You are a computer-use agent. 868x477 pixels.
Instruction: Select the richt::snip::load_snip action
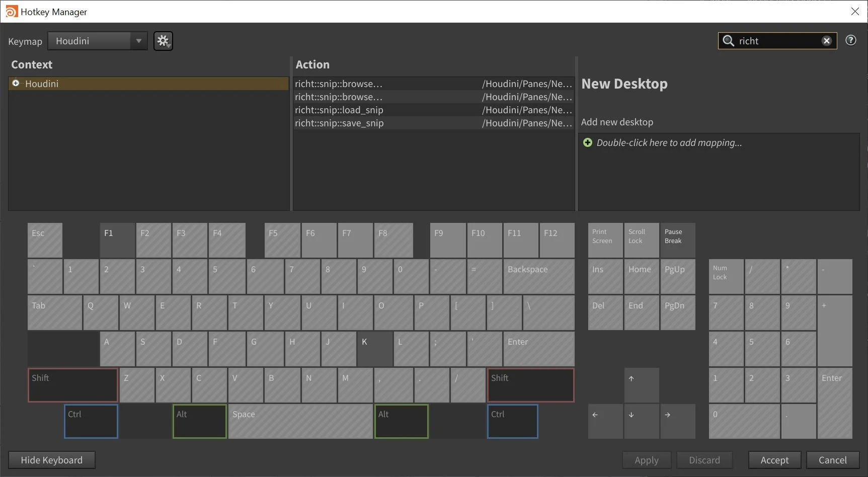[x=339, y=110]
